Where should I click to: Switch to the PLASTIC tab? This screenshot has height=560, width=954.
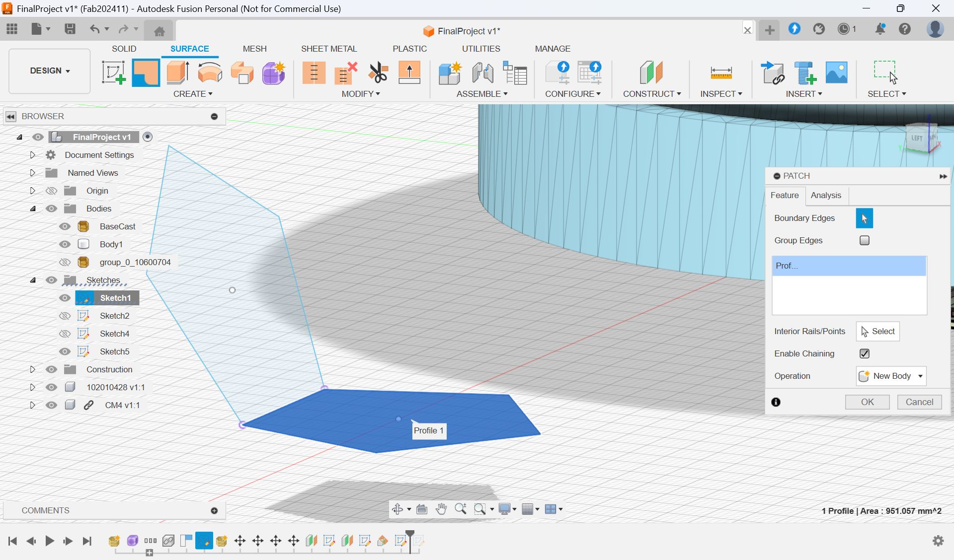pos(409,49)
